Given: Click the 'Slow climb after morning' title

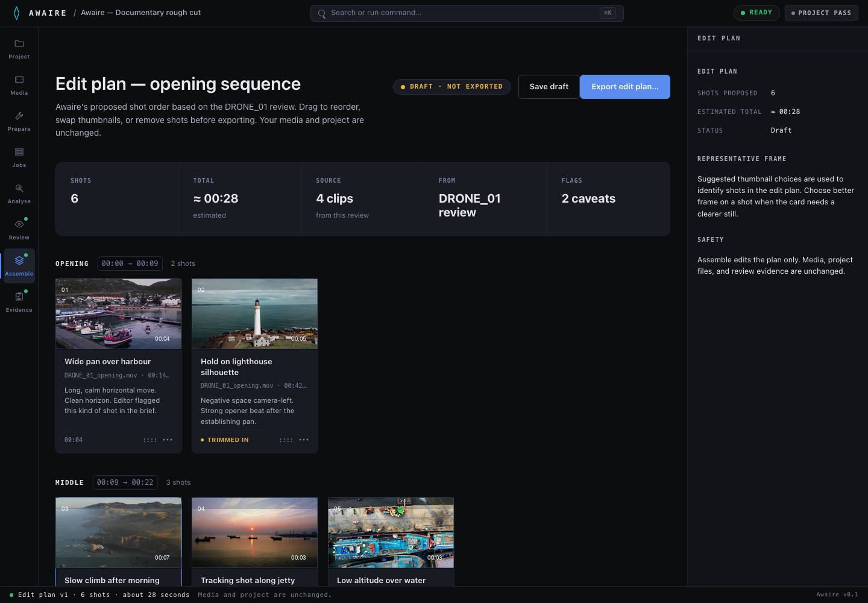Looking at the screenshot, I should click(x=112, y=581).
